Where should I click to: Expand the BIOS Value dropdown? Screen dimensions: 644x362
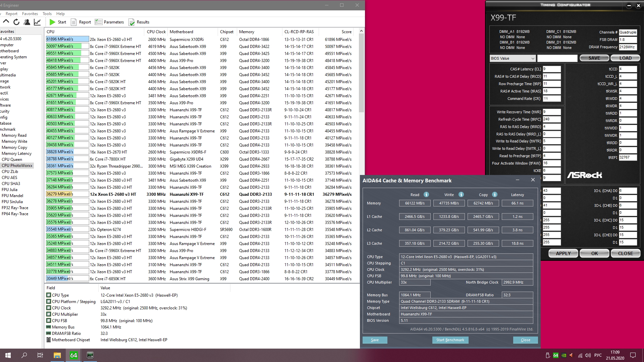513,58
